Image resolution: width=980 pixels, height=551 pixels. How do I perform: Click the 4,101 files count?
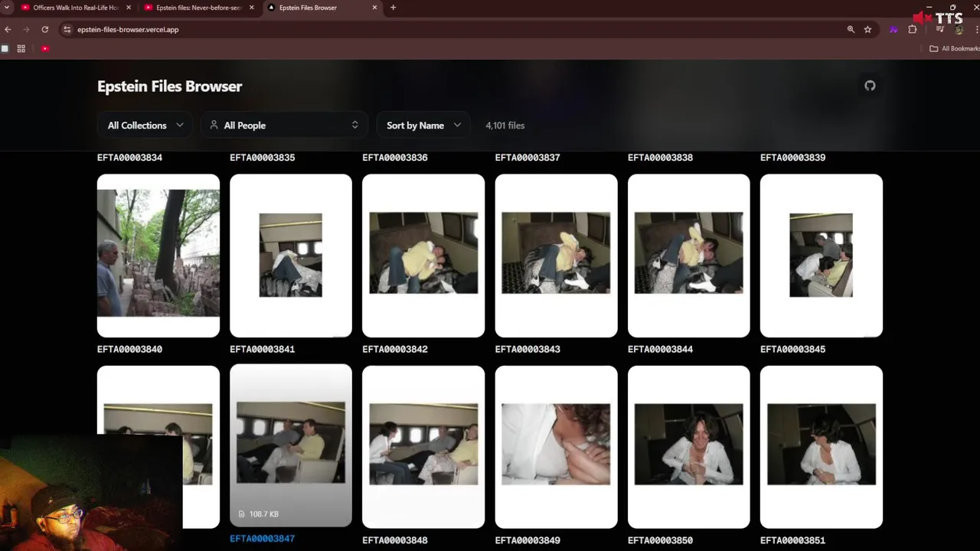(505, 126)
